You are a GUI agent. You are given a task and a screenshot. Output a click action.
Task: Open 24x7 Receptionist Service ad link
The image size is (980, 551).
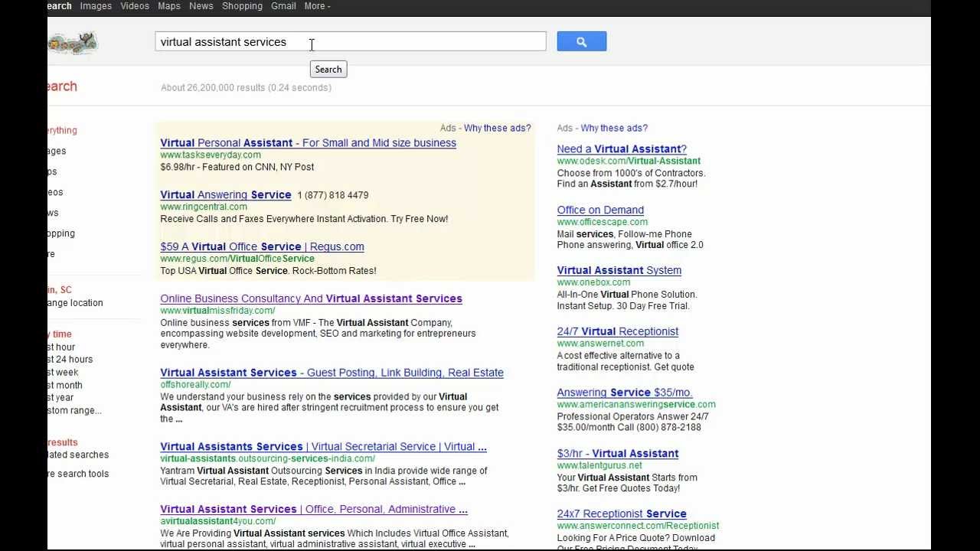click(622, 514)
